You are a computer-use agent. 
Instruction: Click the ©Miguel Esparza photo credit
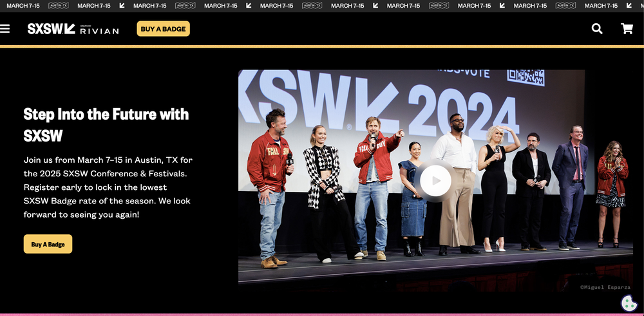tap(605, 287)
